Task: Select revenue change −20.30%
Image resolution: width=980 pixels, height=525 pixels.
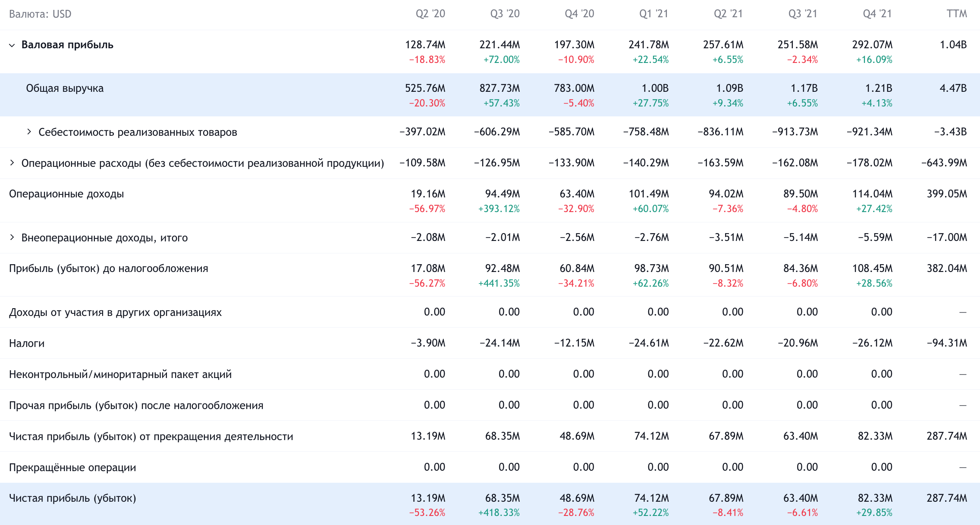Action: 427,103
